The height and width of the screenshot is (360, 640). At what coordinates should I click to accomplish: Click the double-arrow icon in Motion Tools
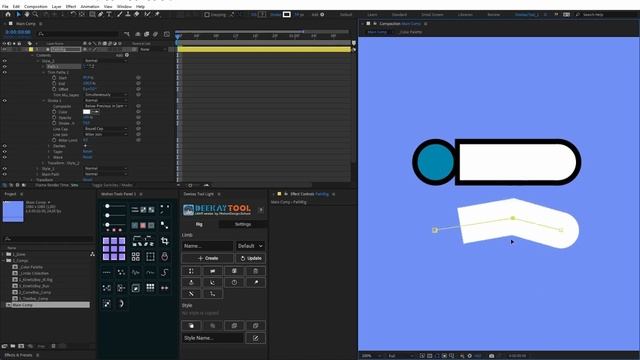(164, 288)
